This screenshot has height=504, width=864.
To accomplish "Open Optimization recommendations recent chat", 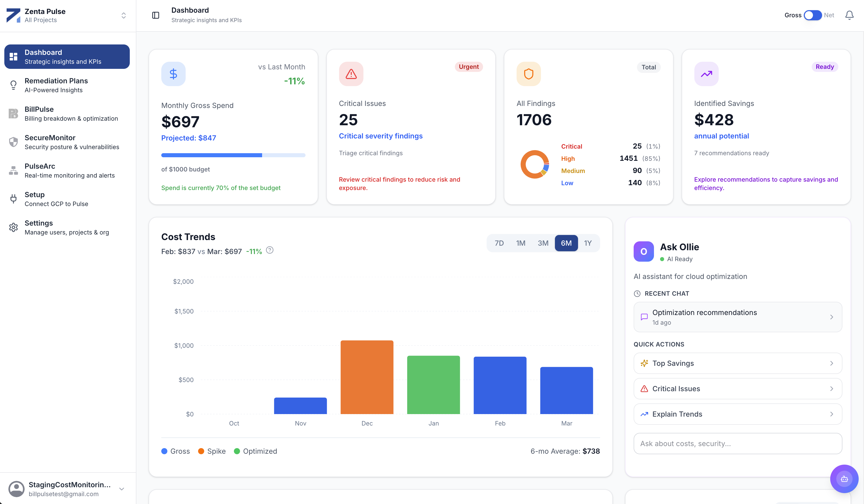I will click(x=738, y=317).
